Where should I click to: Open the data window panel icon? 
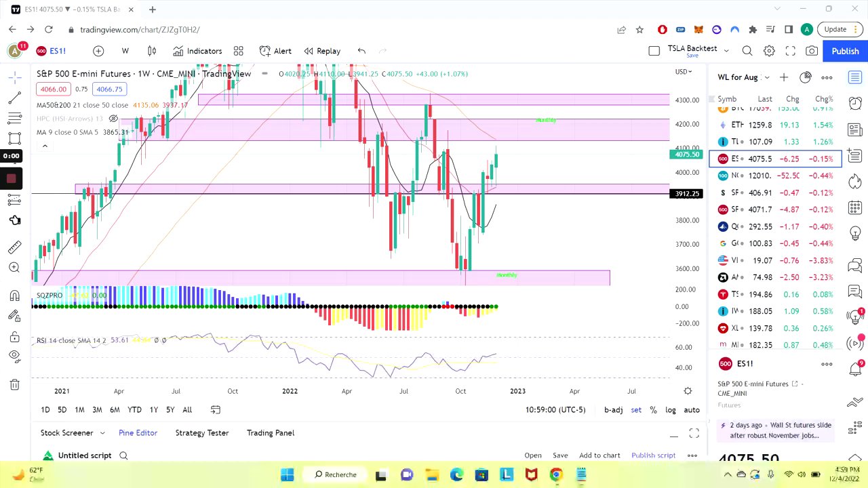pos(855,156)
